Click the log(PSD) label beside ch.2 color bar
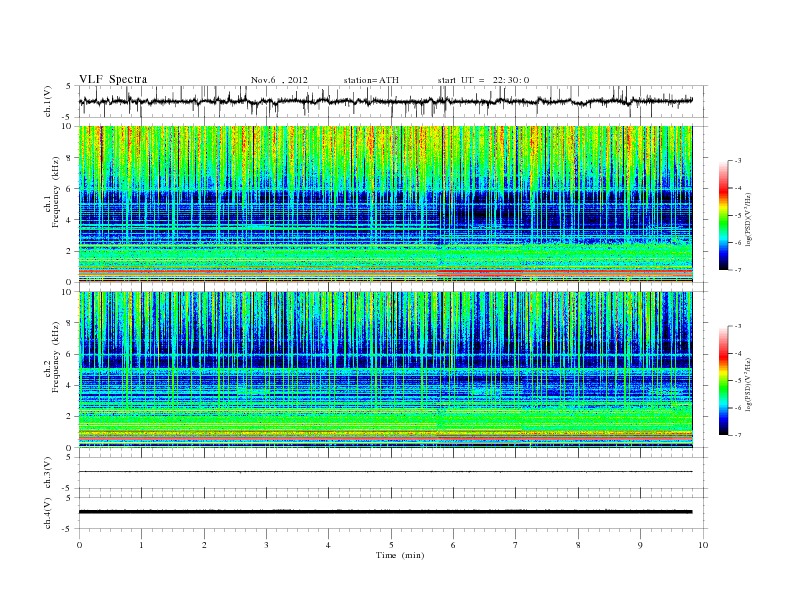The height and width of the screenshot is (612, 792). (748, 384)
